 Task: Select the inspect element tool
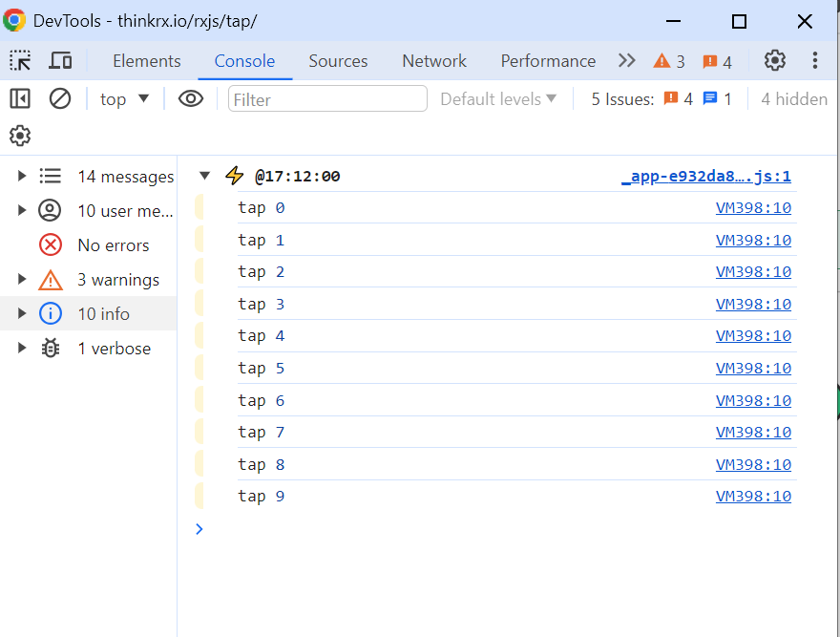pos(19,60)
